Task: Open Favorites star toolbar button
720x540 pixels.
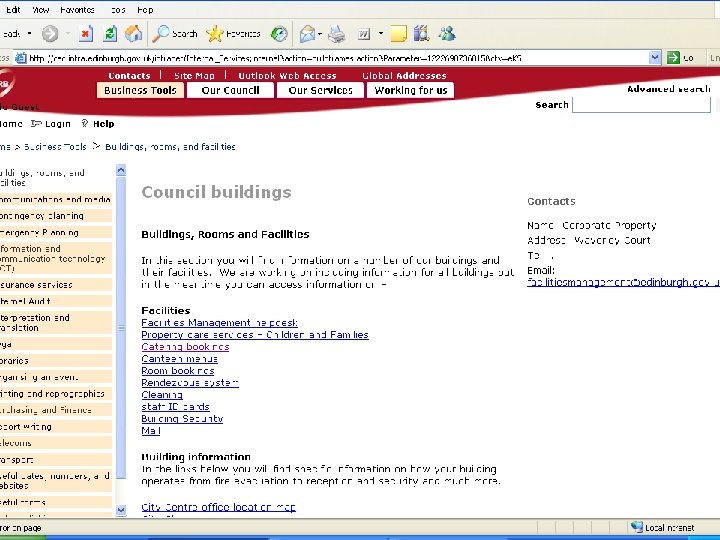Action: (x=233, y=34)
